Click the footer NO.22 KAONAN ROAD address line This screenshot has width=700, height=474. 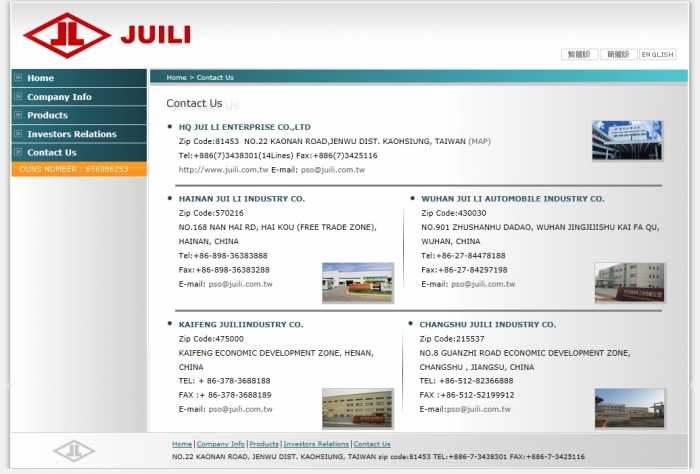(x=379, y=457)
